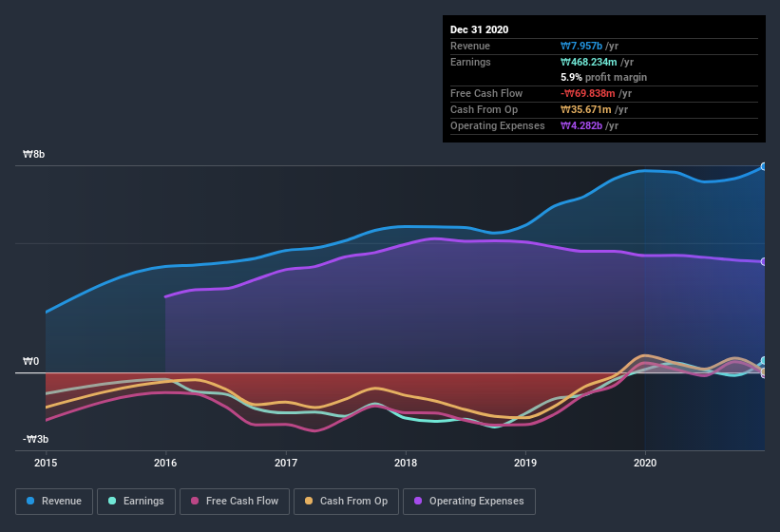780x532 pixels.
Task: Click the -₩3b y-axis label
Action: 36,439
